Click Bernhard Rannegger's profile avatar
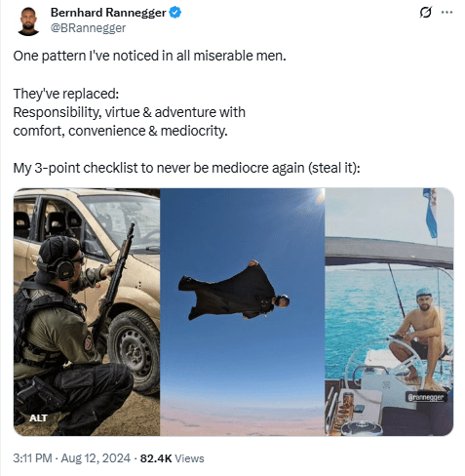 [28, 21]
